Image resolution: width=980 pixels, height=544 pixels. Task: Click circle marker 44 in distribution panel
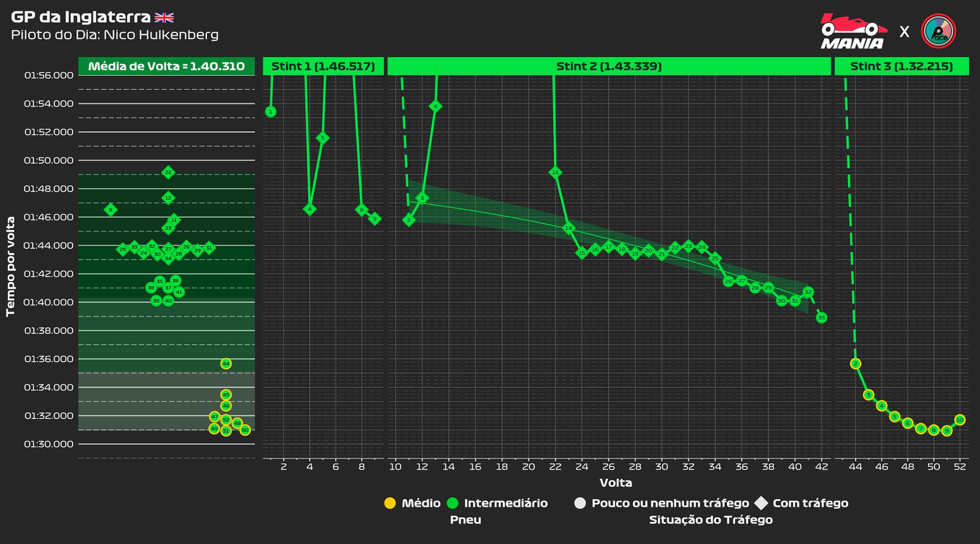226,364
